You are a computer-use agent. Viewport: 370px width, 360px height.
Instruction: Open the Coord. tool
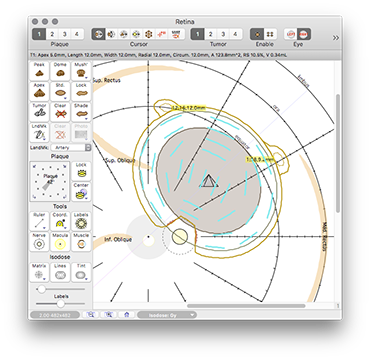(x=60, y=221)
